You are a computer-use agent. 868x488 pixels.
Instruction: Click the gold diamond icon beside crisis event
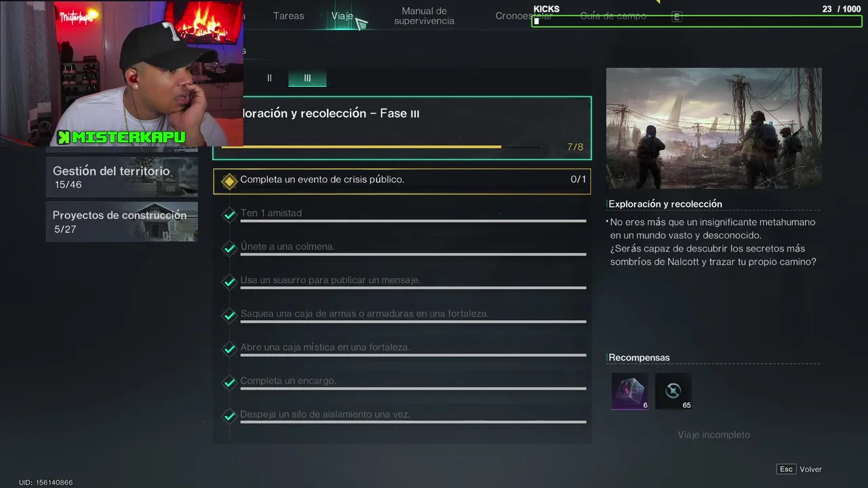point(229,181)
